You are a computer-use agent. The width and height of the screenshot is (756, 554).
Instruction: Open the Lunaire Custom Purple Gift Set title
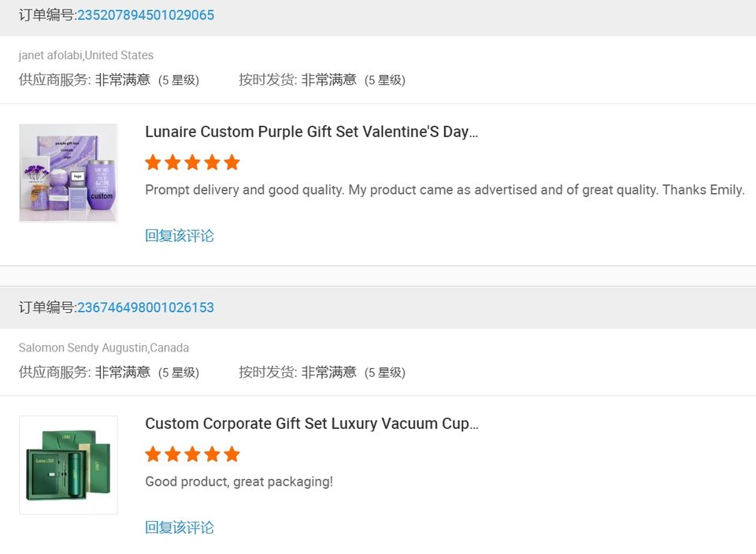[311, 132]
